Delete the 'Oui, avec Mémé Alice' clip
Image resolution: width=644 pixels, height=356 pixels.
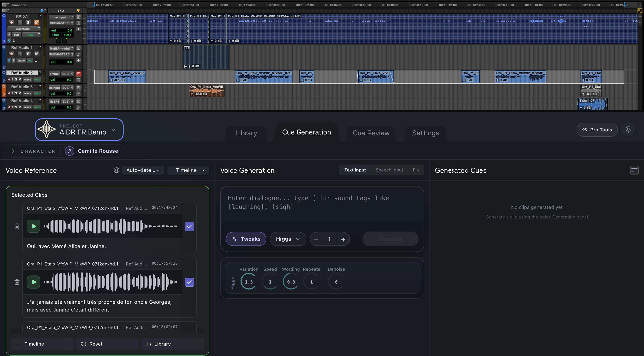tap(17, 226)
